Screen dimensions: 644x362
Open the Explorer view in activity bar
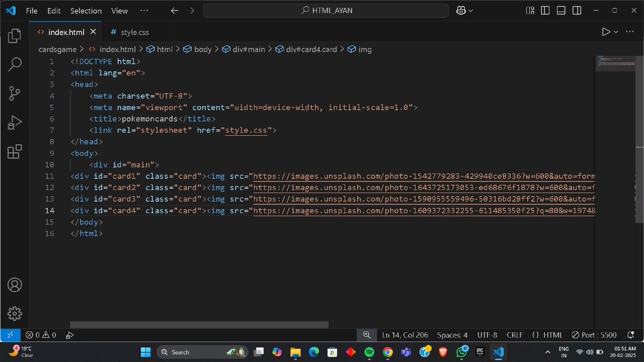pos(14,36)
